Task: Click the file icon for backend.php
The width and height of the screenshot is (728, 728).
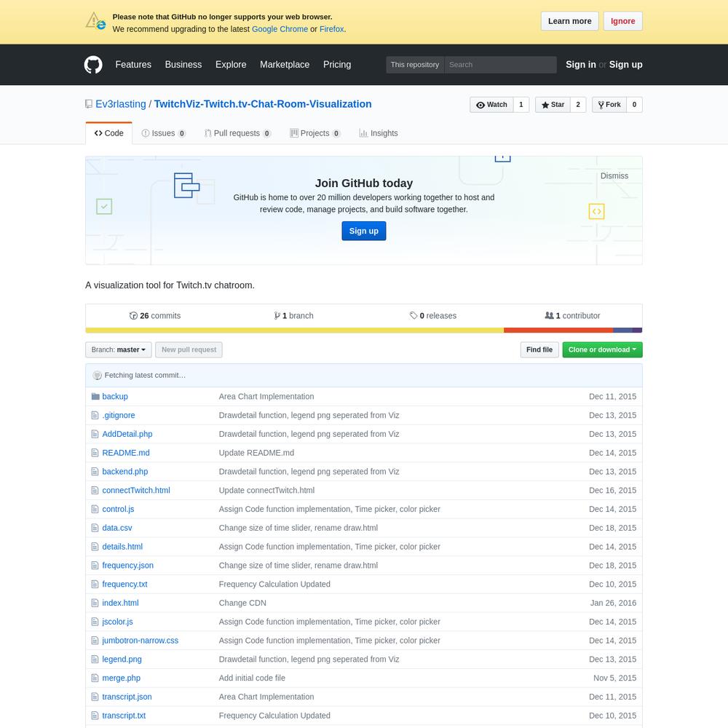Action: (x=95, y=472)
